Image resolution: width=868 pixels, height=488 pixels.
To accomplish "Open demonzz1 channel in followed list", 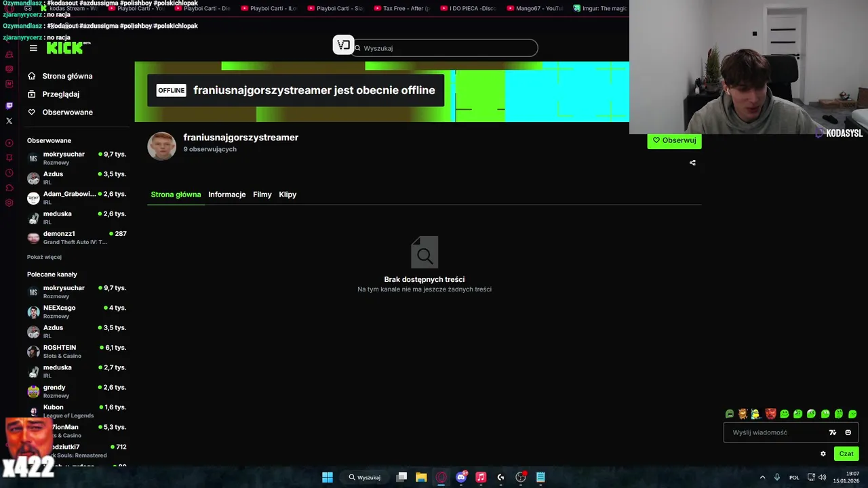I will (x=77, y=237).
